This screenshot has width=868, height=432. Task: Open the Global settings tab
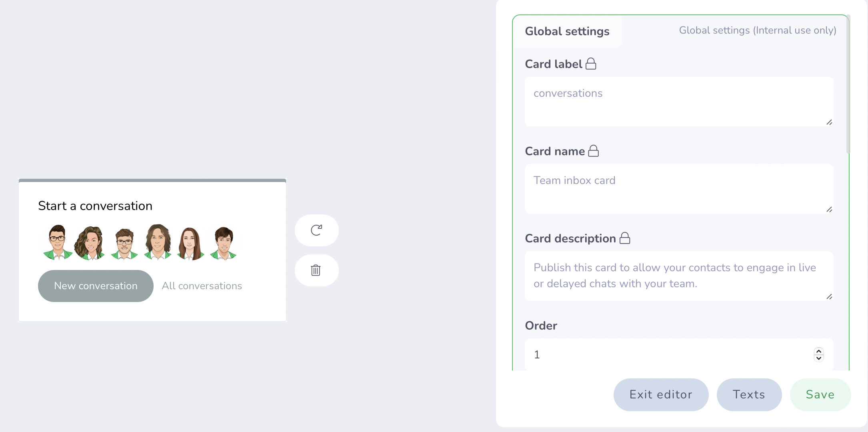[567, 32]
